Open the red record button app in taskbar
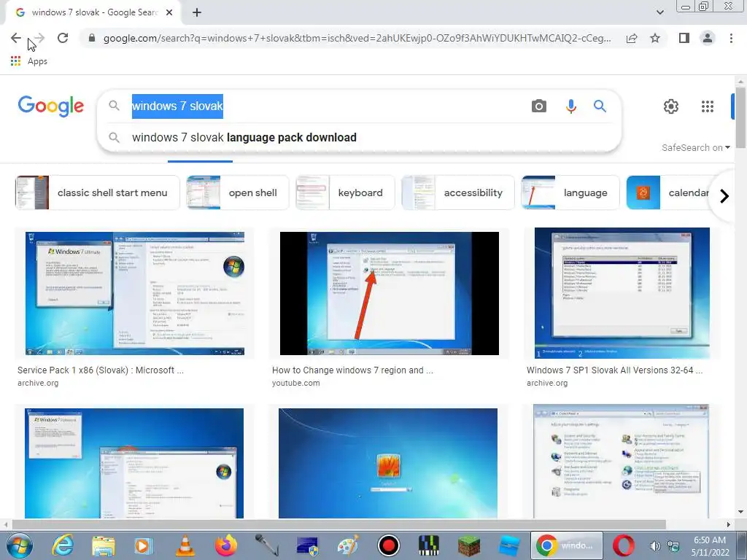 pyautogui.click(x=389, y=545)
